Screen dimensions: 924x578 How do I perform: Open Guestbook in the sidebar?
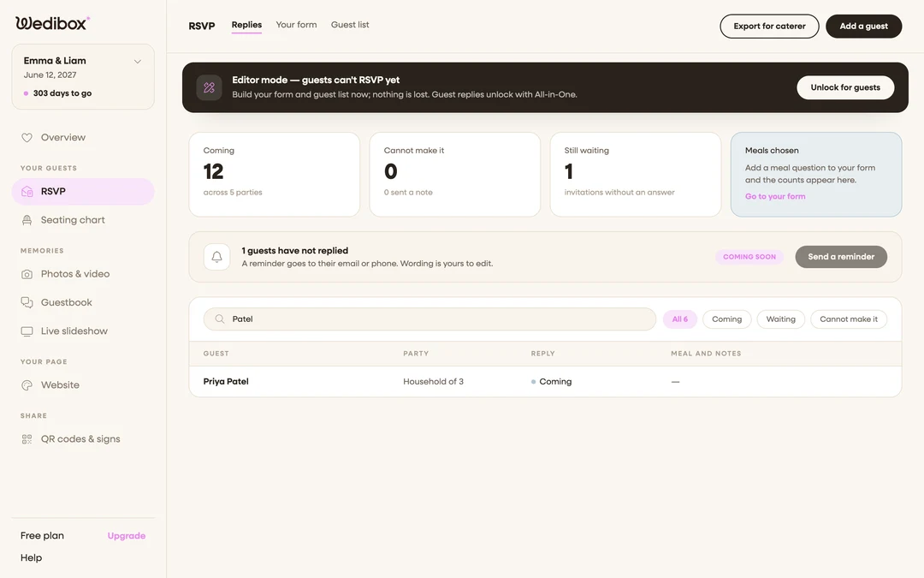click(83, 302)
